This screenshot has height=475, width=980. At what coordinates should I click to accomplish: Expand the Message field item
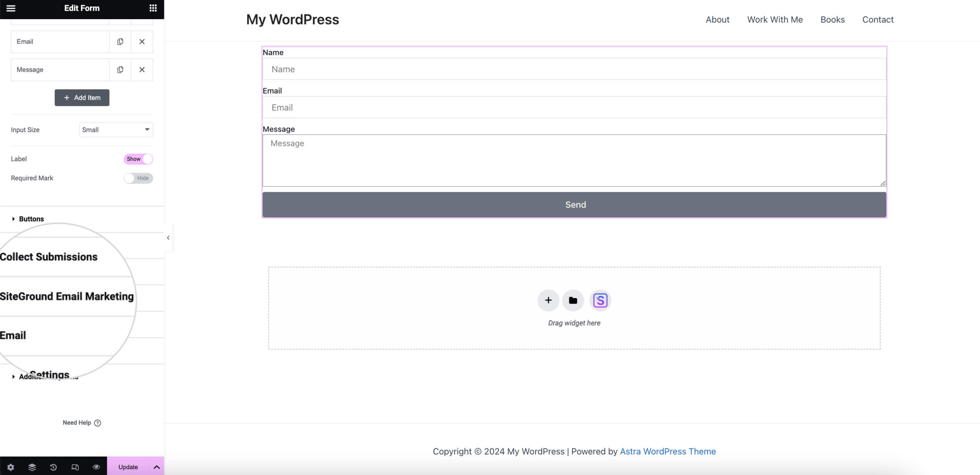tap(60, 70)
